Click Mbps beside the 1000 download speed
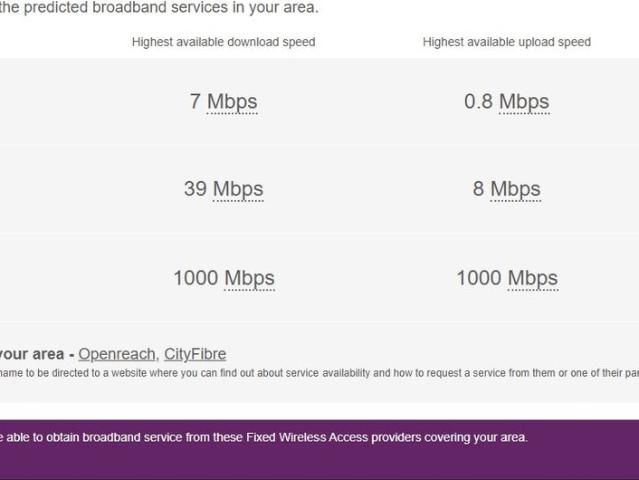This screenshot has width=639, height=480. pos(249,278)
